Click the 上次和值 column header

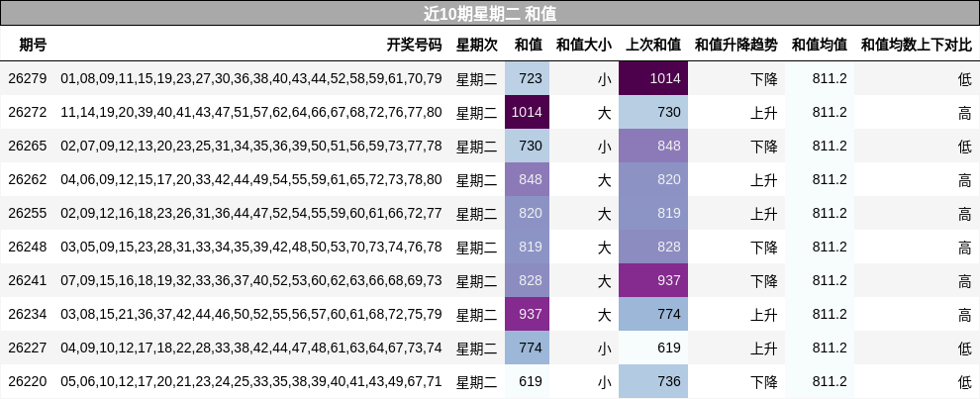coord(653,45)
